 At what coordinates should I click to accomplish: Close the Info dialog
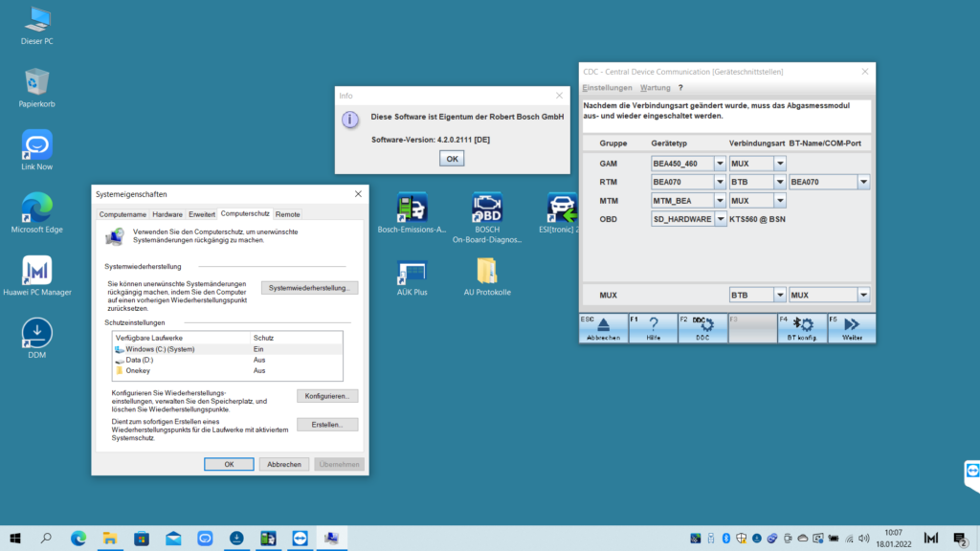[x=559, y=96]
